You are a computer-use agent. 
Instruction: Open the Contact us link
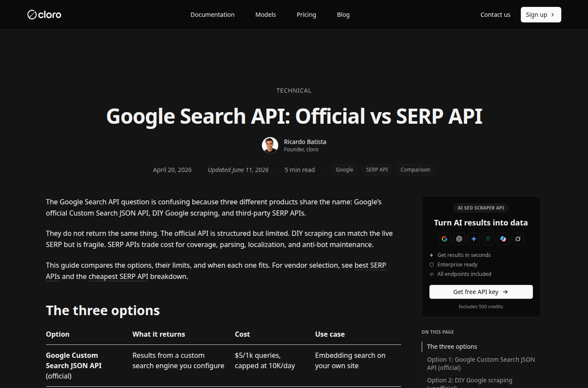495,15
